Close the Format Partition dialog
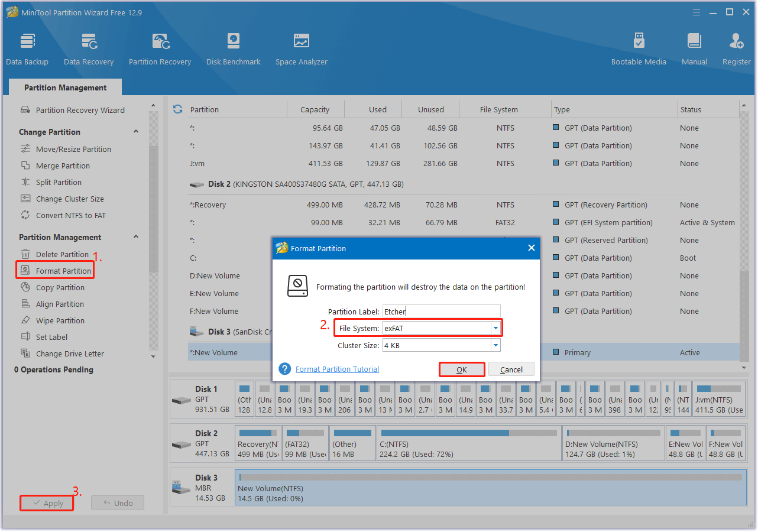The image size is (758, 532). click(531, 248)
